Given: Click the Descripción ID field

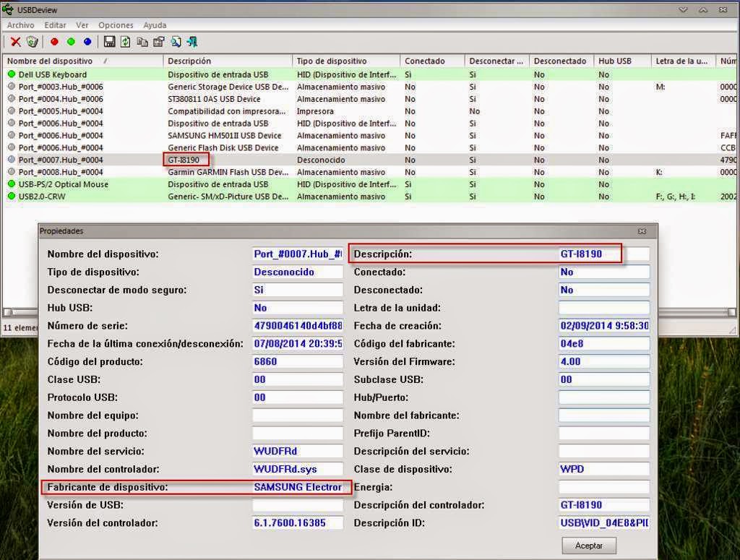Looking at the screenshot, I should coord(604,522).
